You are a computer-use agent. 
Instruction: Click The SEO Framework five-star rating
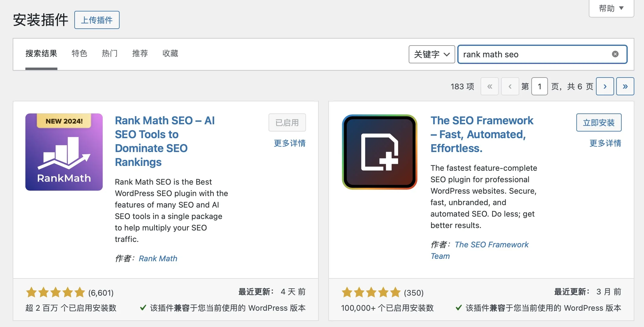tap(371, 293)
